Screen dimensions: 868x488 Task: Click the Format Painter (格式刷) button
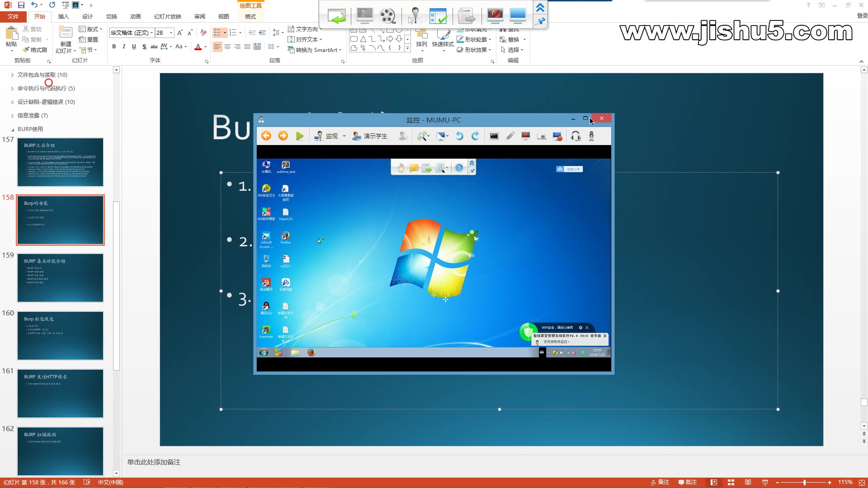(x=35, y=50)
